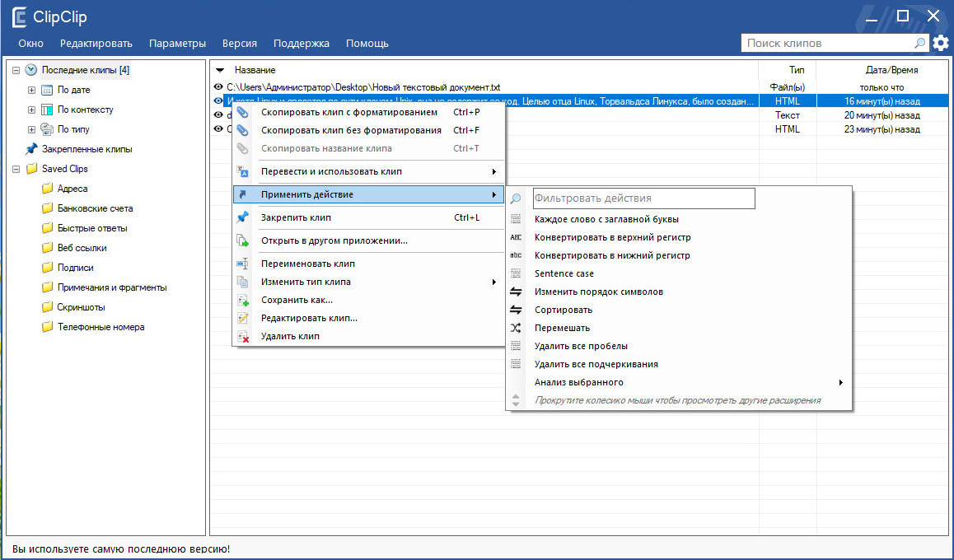Click the calendar icon next to По дате
The width and height of the screenshot is (954, 560).
(47, 90)
